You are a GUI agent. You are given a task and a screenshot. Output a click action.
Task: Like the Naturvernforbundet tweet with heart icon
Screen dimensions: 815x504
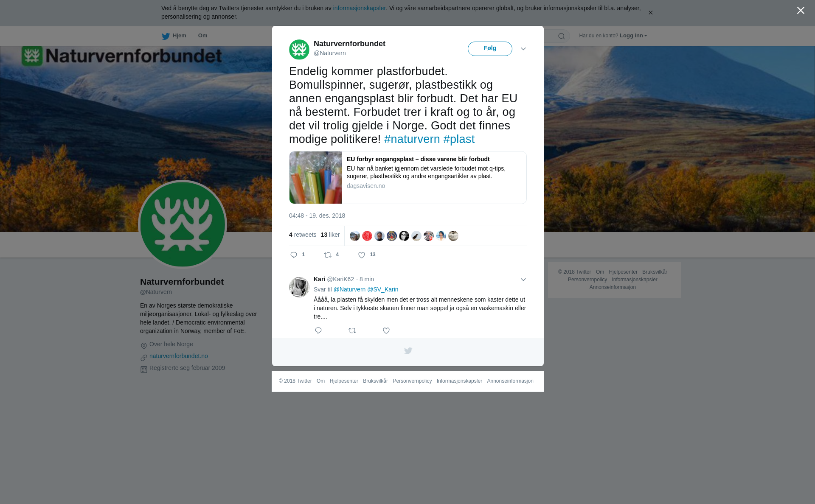tap(362, 255)
